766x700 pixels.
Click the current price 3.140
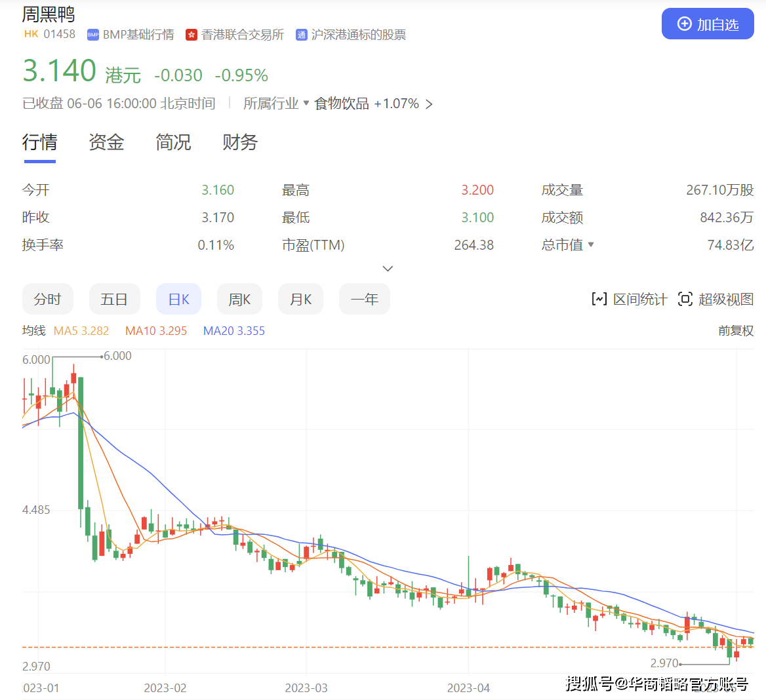tap(60, 70)
